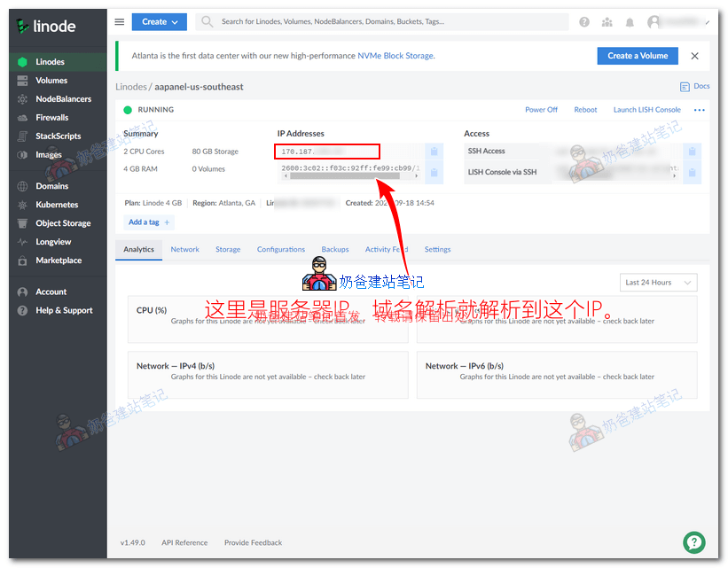Click the Reboot link
Viewport: 728px width, 568px height.
(x=585, y=110)
